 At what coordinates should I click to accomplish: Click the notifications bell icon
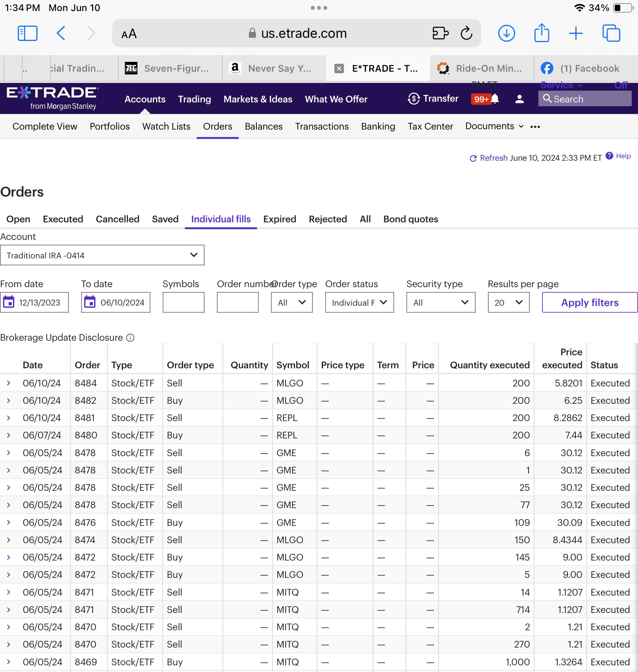coord(495,99)
